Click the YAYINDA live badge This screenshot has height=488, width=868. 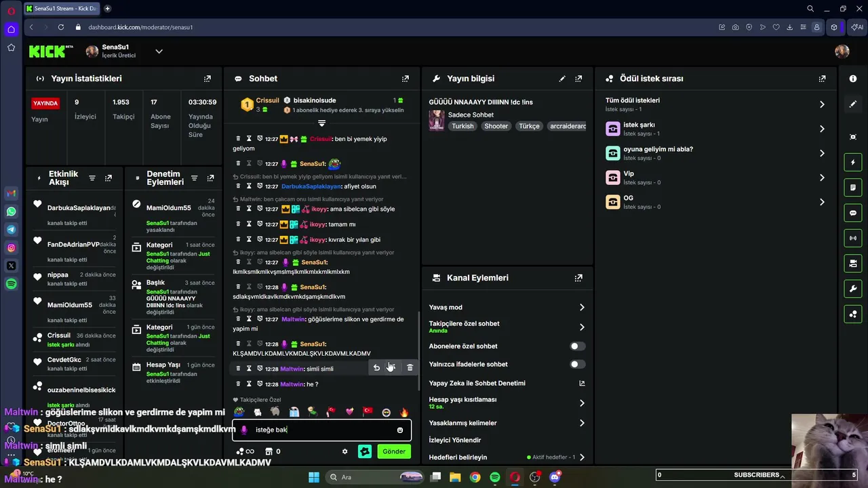click(x=46, y=104)
